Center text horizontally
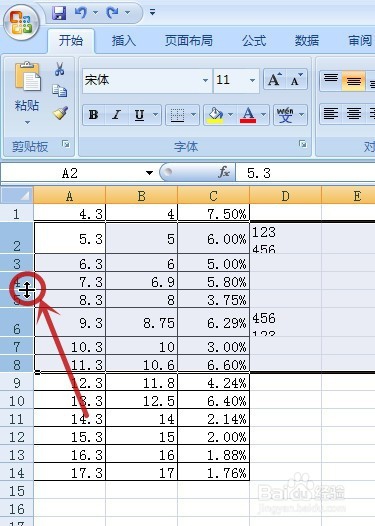The width and height of the screenshot is (375, 526). [354, 114]
